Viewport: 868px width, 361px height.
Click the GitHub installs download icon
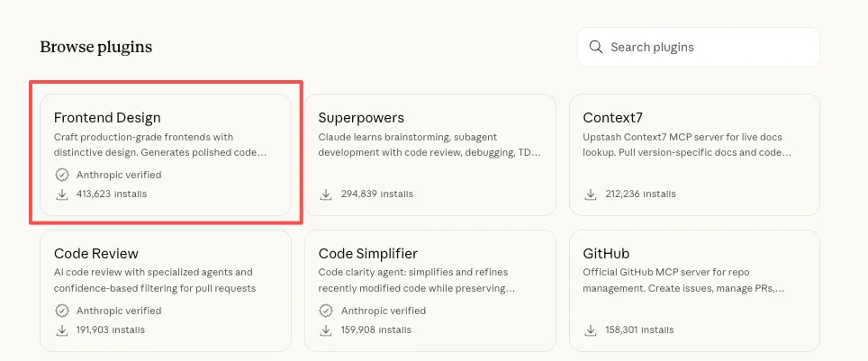pos(592,329)
